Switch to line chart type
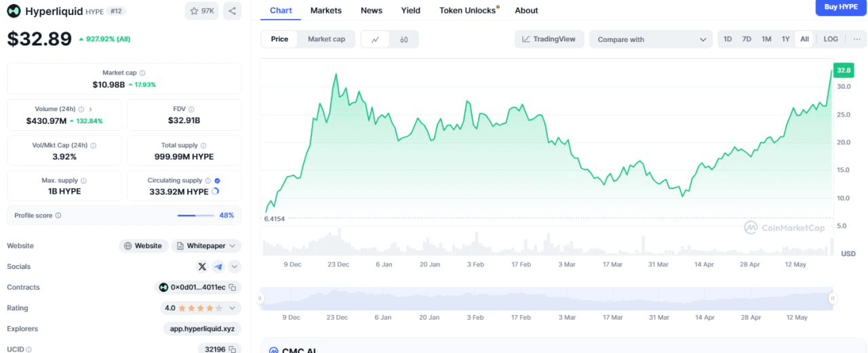The image size is (868, 353). click(x=376, y=39)
